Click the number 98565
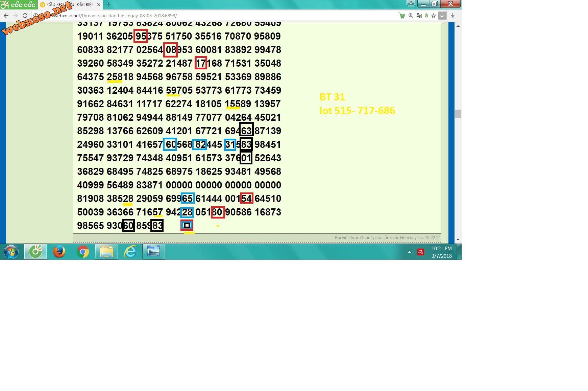 (90, 226)
